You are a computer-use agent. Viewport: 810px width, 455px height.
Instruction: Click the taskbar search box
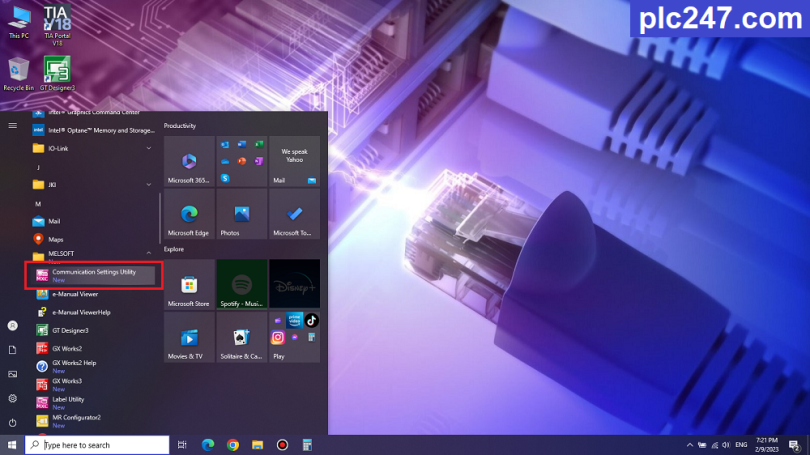pos(98,445)
